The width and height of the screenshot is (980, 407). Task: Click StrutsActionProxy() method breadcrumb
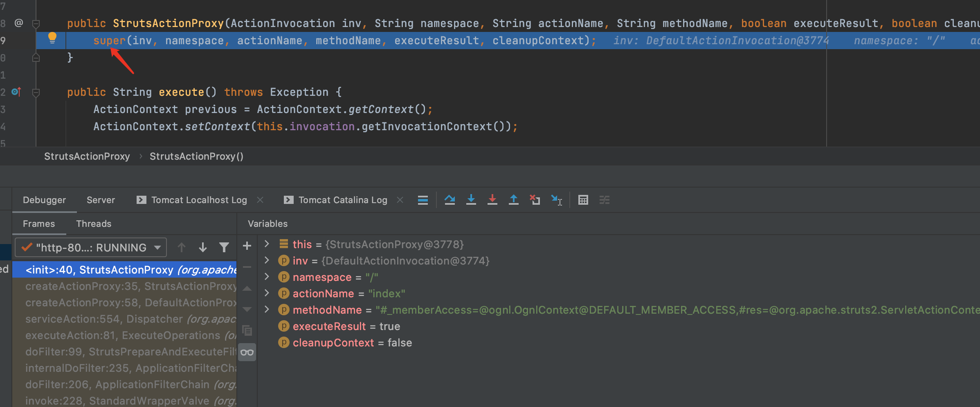click(196, 156)
